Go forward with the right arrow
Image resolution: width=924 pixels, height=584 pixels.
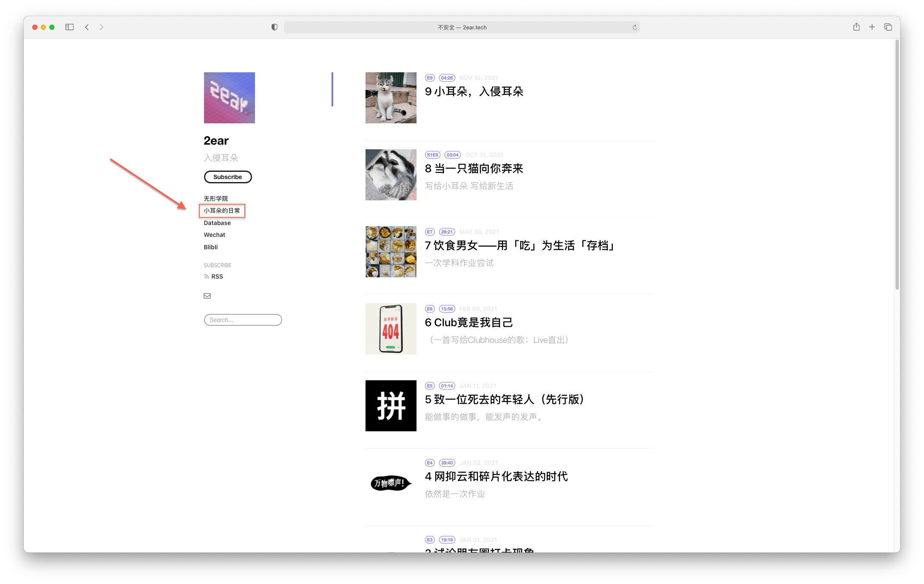102,27
